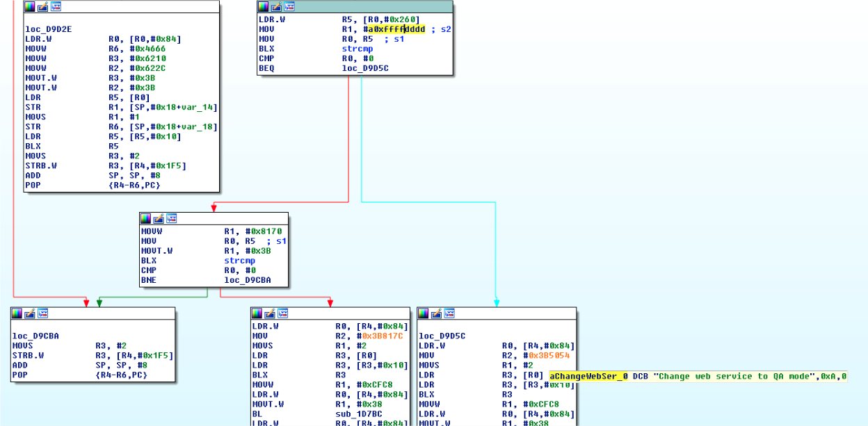Image resolution: width=868 pixels, height=426 pixels.
Task: Click aChangeWebSer_0 label in tooltip
Action: click(588, 376)
